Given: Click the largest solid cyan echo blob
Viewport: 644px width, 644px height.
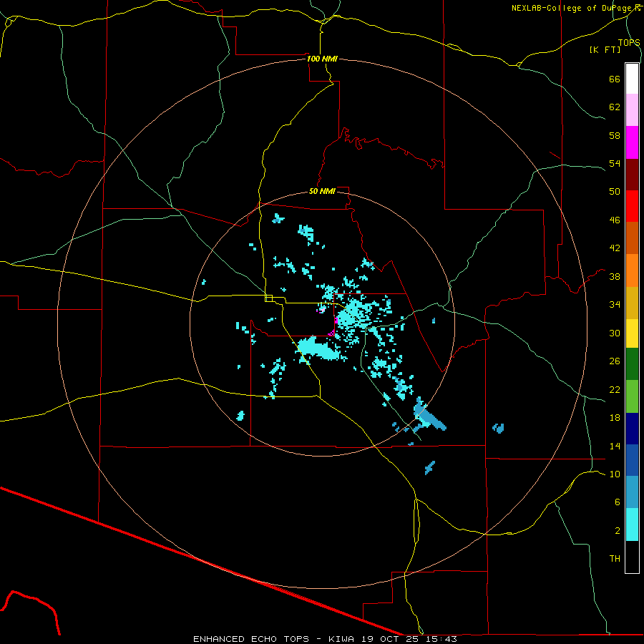Looking at the screenshot, I should click(x=318, y=349).
